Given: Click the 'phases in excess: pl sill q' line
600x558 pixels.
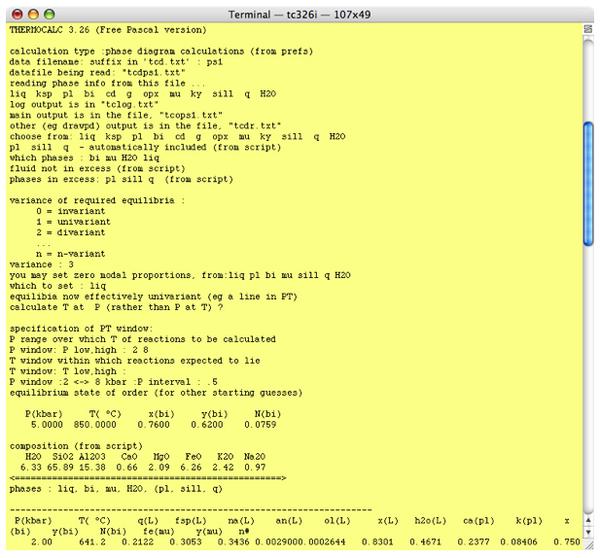Looking at the screenshot, I should point(121,179).
